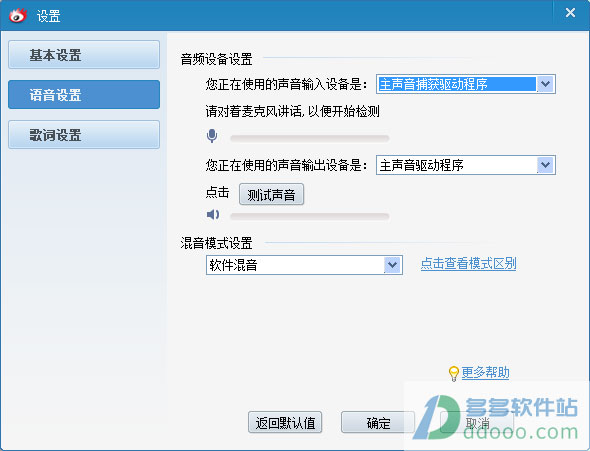The height and width of the screenshot is (451, 590).
Task: Switch to the 歌词设置 tab
Action: pos(84,135)
